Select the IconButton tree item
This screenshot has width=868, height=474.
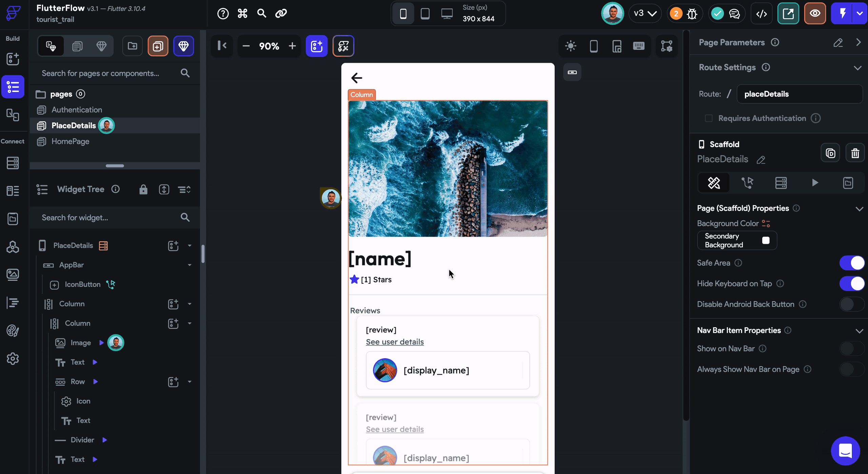pos(82,284)
